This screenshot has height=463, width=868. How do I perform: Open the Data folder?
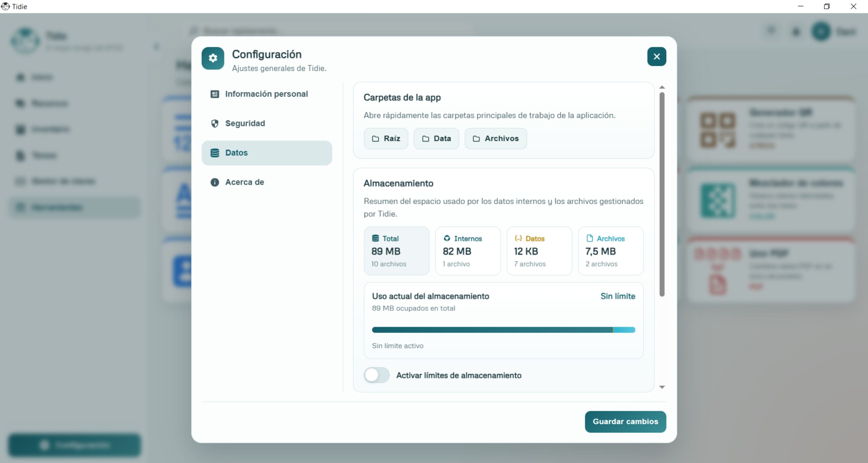(x=436, y=138)
